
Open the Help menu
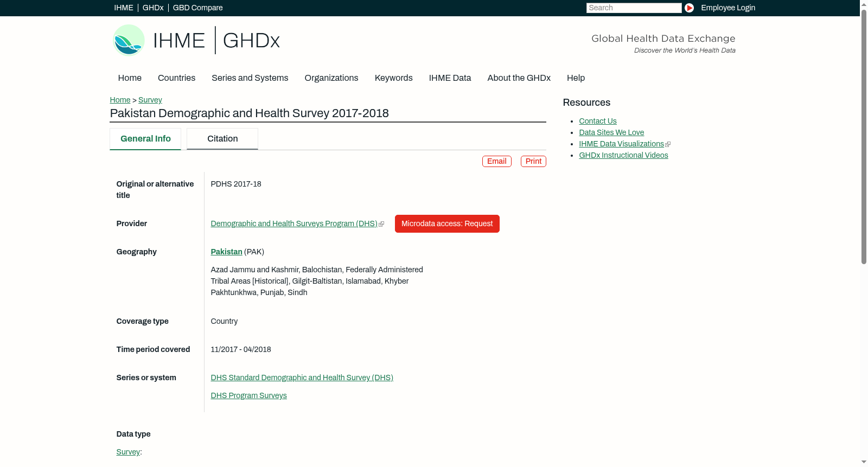click(x=576, y=78)
